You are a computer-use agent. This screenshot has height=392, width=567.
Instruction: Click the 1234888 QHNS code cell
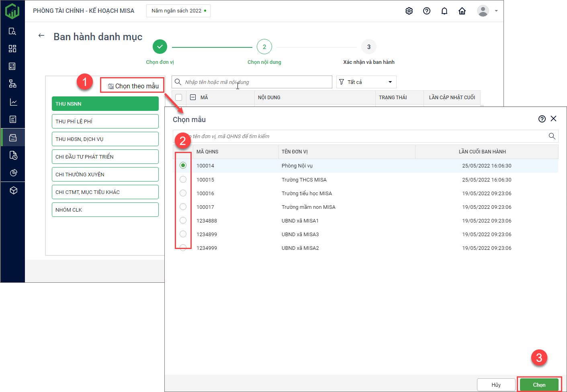(x=207, y=221)
